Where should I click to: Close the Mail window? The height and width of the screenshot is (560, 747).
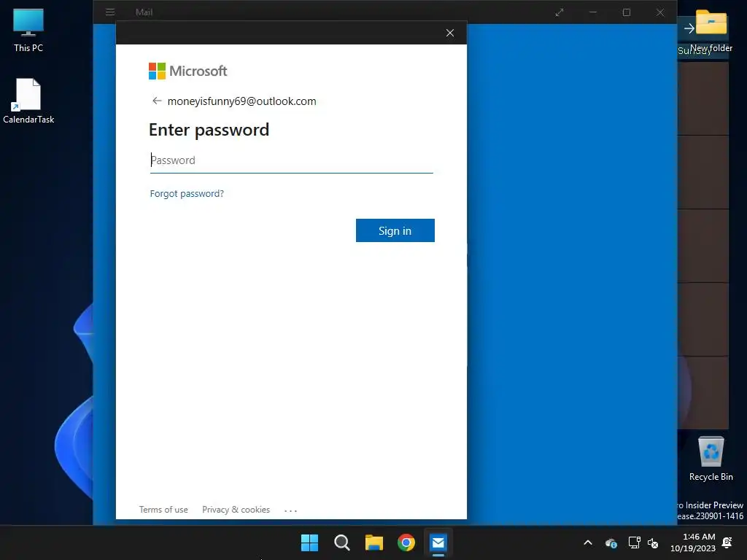(x=659, y=12)
